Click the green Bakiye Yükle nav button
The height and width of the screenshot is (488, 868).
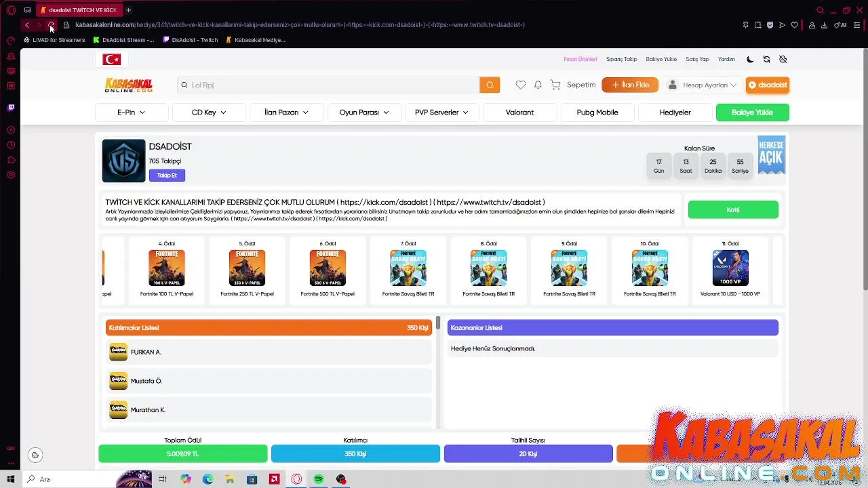tap(752, 113)
